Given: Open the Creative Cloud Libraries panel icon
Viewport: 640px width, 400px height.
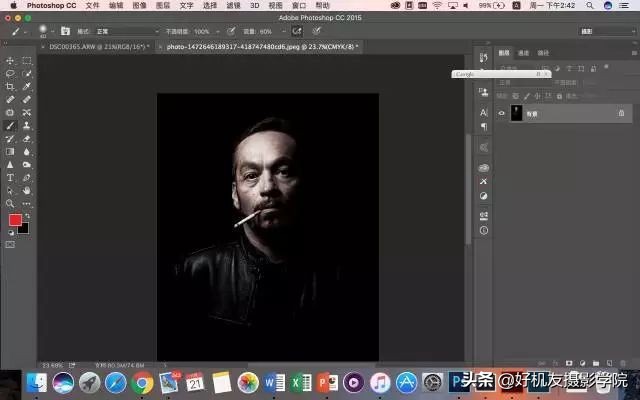Looking at the screenshot, I should tap(484, 168).
